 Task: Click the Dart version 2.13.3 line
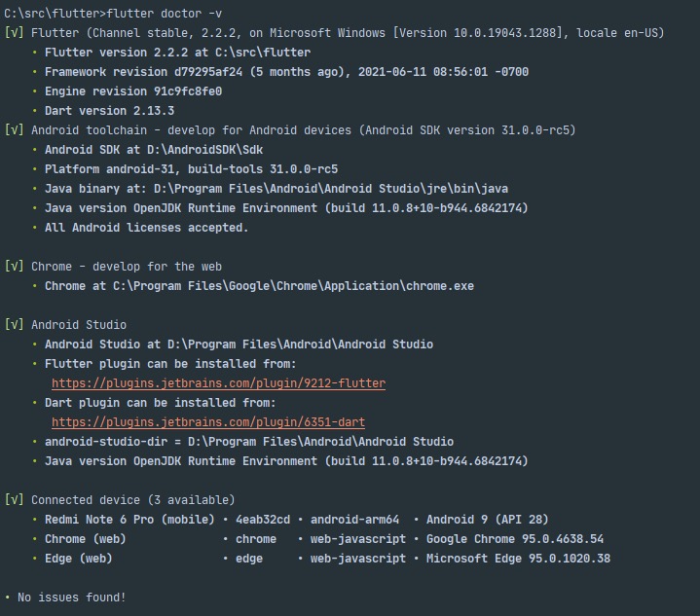pos(109,111)
